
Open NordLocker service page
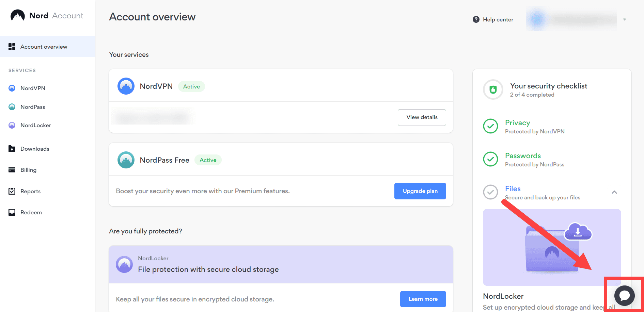click(36, 125)
